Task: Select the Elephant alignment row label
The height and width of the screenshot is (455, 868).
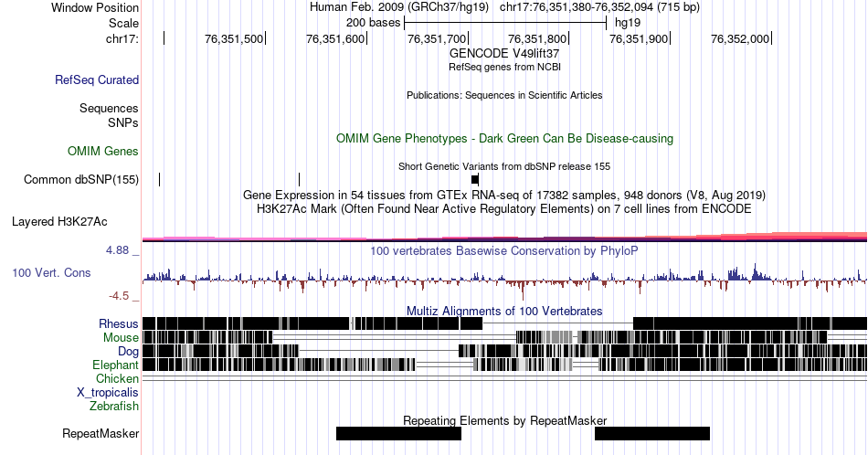Action: pos(115,365)
